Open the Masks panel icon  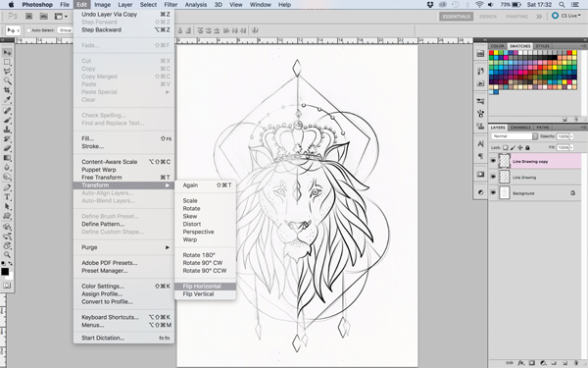(x=480, y=175)
